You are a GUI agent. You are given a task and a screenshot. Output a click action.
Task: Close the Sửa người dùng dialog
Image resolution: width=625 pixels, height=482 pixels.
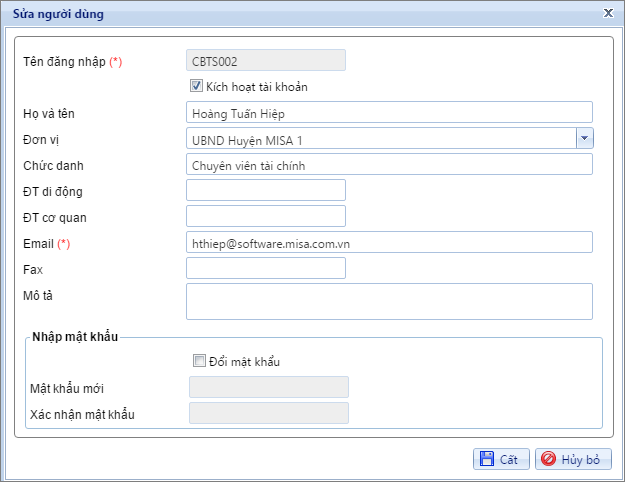(x=608, y=13)
